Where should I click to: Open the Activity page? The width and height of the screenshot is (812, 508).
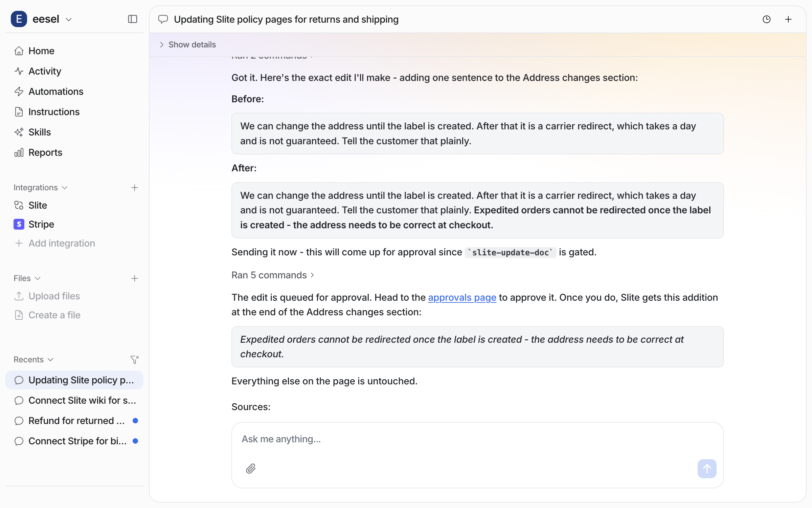(x=74, y=71)
